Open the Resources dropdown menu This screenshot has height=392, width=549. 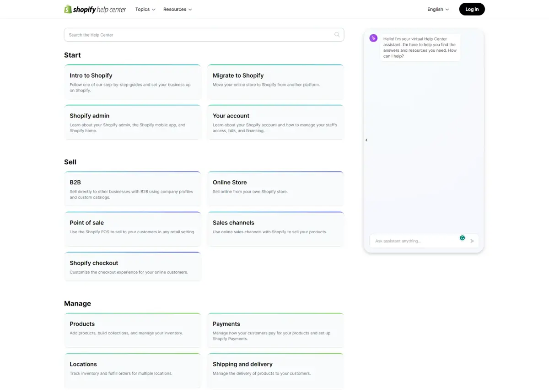[x=178, y=9]
